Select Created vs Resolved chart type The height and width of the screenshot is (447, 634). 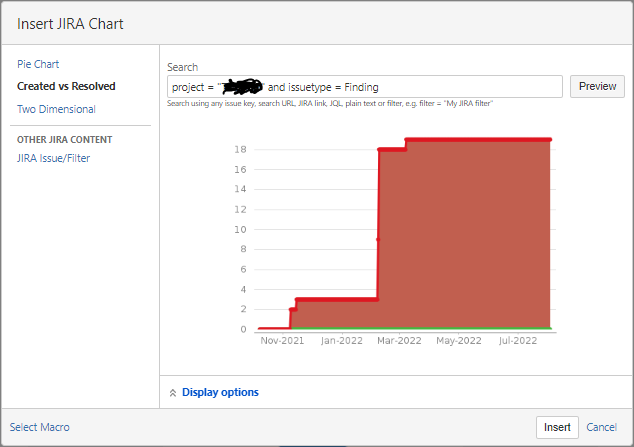[66, 86]
